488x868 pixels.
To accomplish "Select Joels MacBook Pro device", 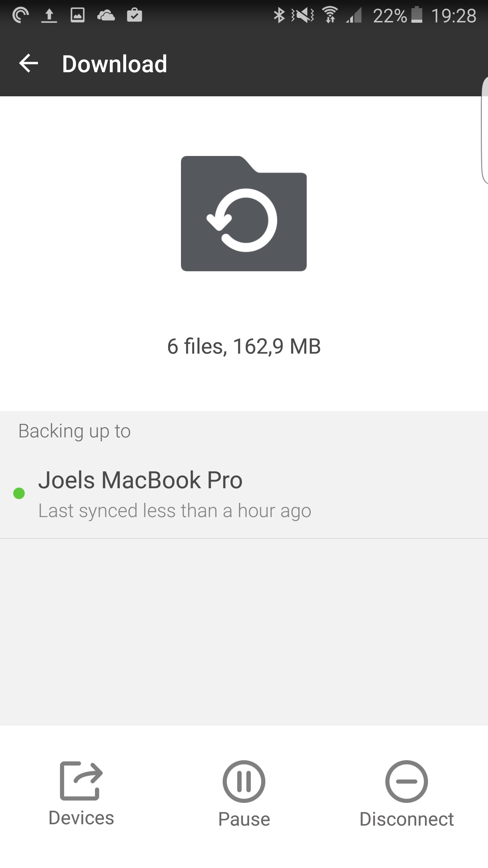I will pyautogui.click(x=140, y=481).
